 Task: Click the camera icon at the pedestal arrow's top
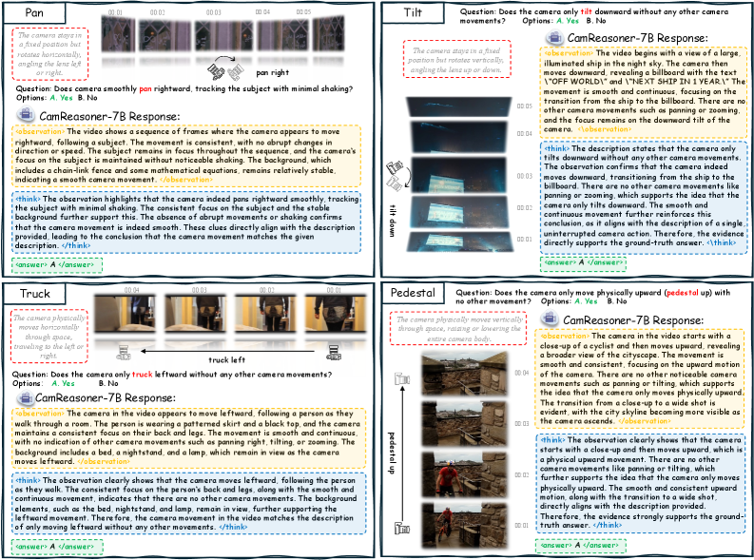pyautogui.click(x=402, y=379)
